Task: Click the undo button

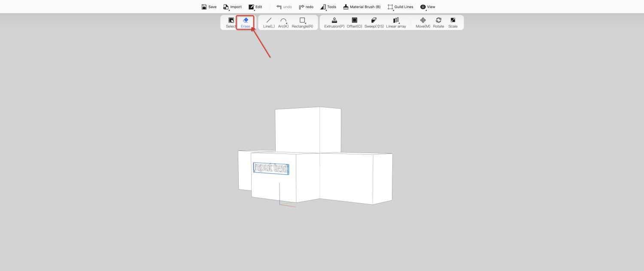Action: 284,7
